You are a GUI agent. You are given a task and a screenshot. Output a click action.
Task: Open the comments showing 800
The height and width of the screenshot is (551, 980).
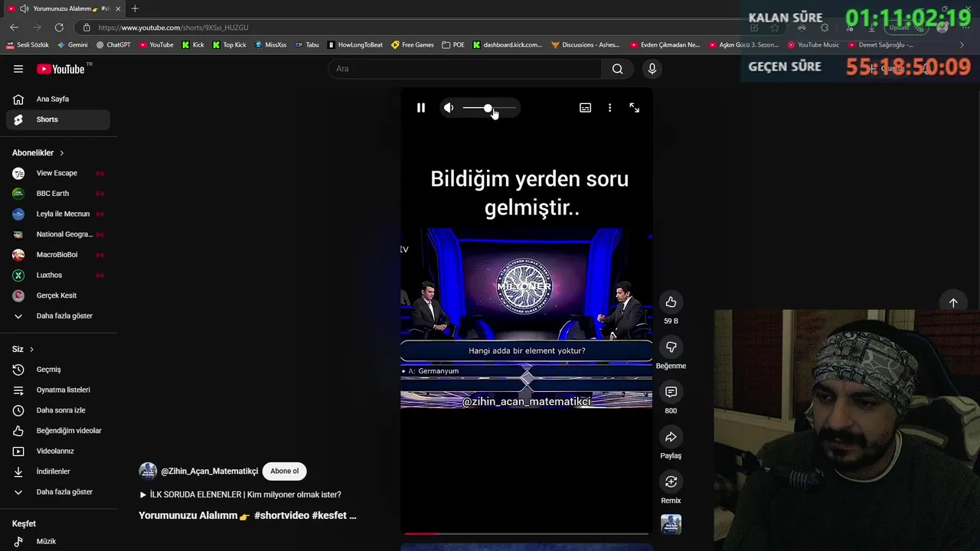coord(671,392)
